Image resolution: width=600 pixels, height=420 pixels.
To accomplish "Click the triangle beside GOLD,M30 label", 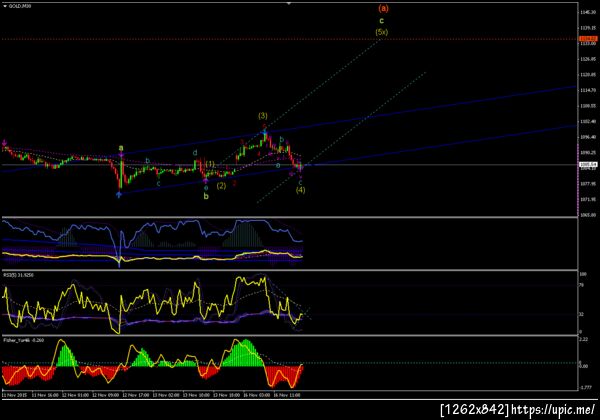I will point(5,6).
